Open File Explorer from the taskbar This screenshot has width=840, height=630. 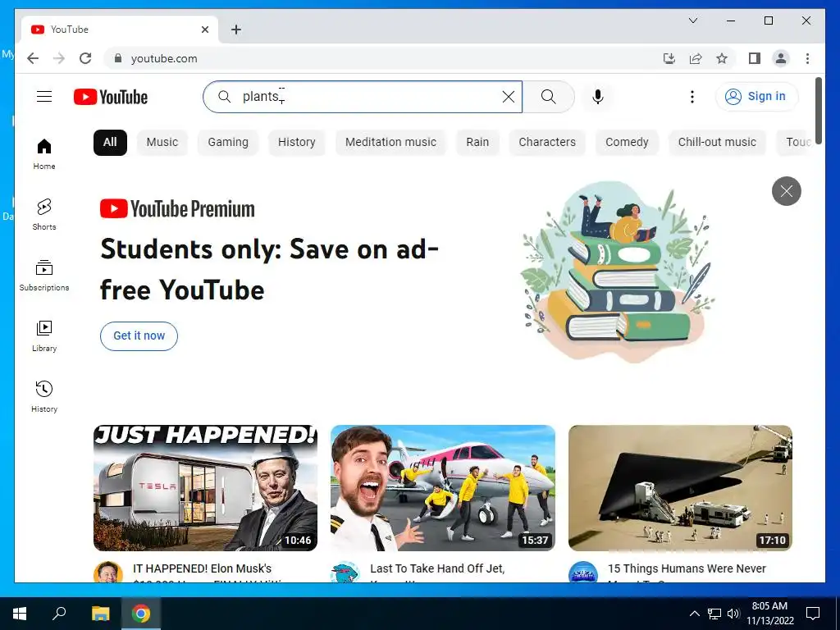point(100,614)
